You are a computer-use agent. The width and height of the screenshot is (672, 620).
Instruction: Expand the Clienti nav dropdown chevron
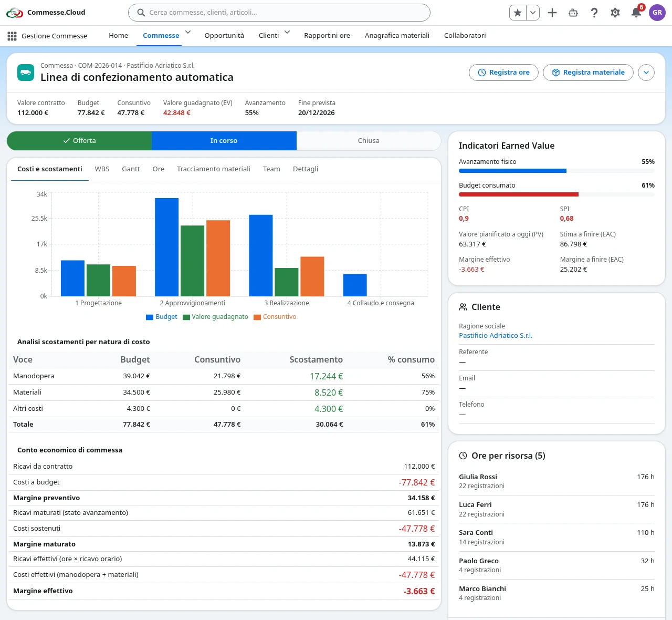tap(287, 33)
